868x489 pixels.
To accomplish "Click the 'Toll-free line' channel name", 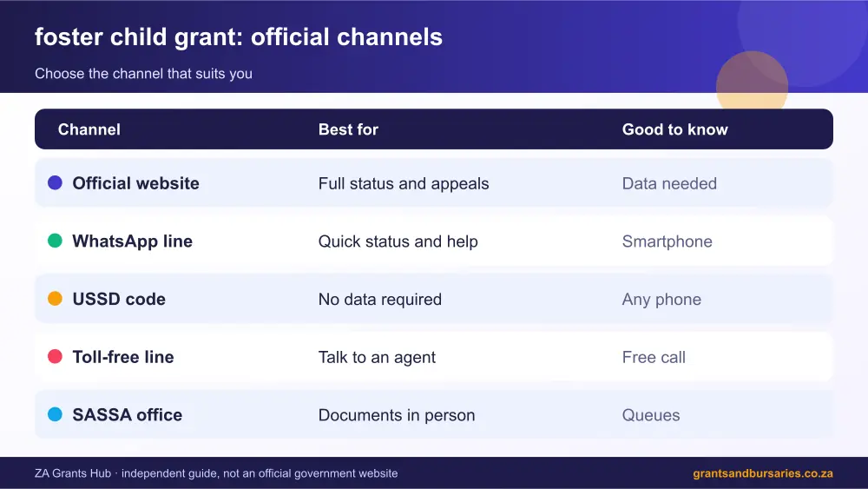I will pos(123,357).
